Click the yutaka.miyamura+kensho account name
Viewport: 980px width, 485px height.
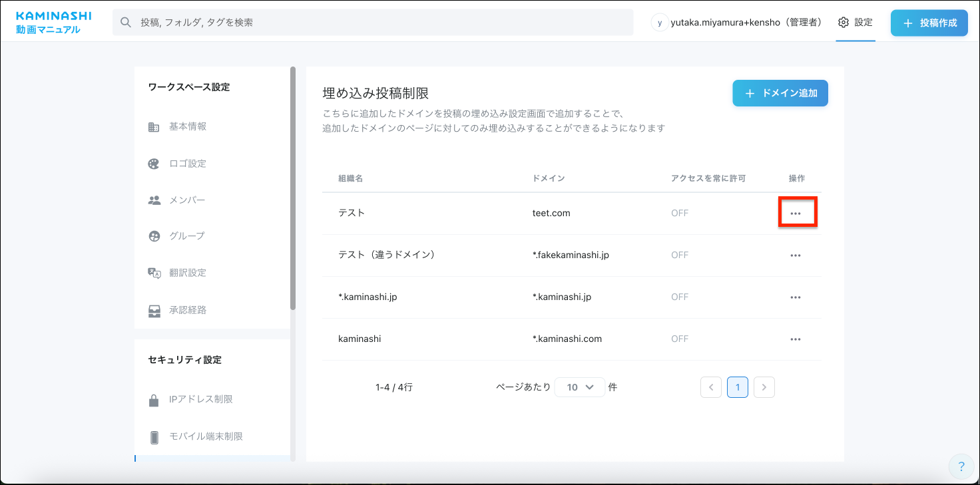tap(746, 23)
